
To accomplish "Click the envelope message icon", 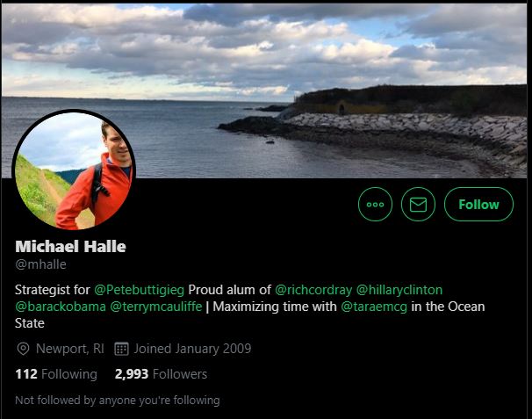I will click(418, 205).
